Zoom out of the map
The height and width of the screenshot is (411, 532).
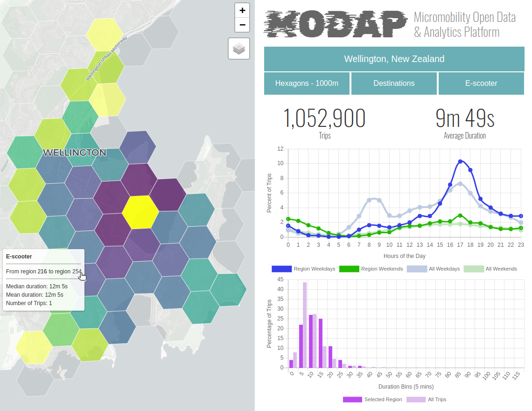coord(242,25)
